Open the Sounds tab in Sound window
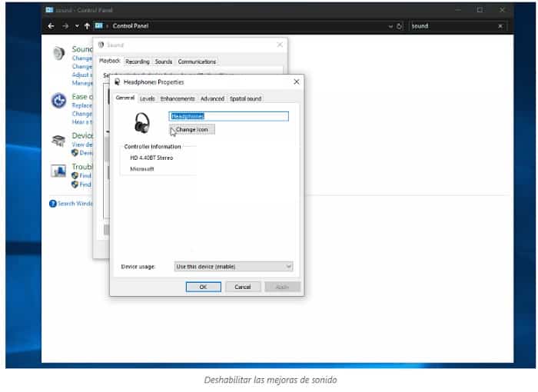Image resolution: width=538 pixels, height=392 pixels. (x=163, y=61)
